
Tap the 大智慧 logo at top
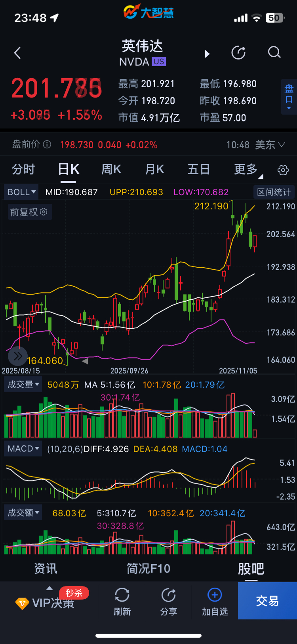point(148,12)
